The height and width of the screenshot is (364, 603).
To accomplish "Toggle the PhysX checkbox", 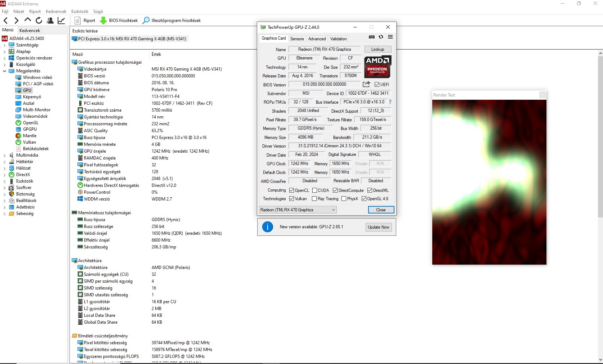I will 344,199.
